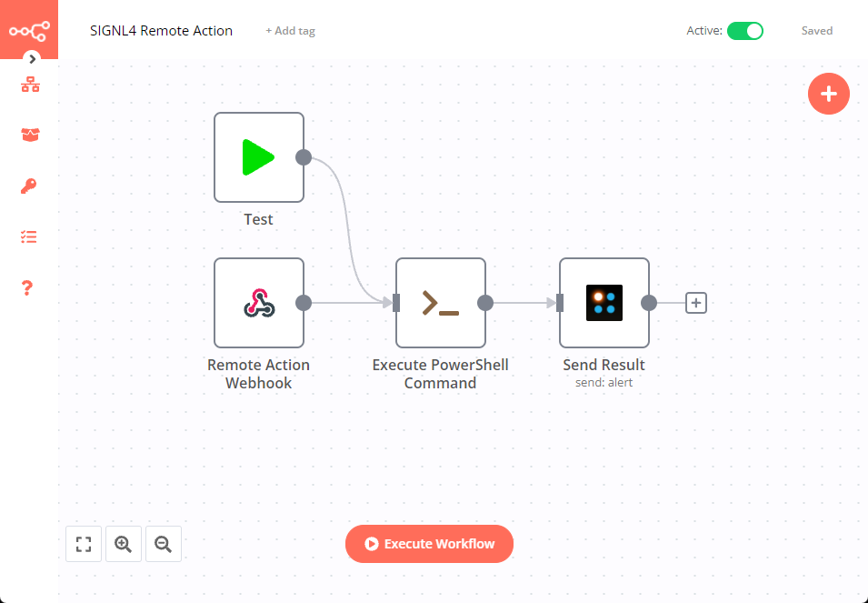Click the Test node label
The image size is (868, 603).
click(258, 219)
